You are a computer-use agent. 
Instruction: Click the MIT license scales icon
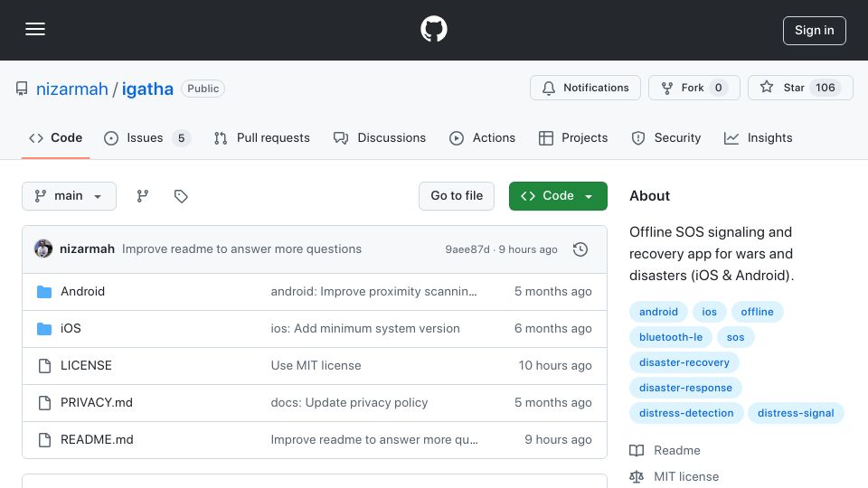coord(637,476)
